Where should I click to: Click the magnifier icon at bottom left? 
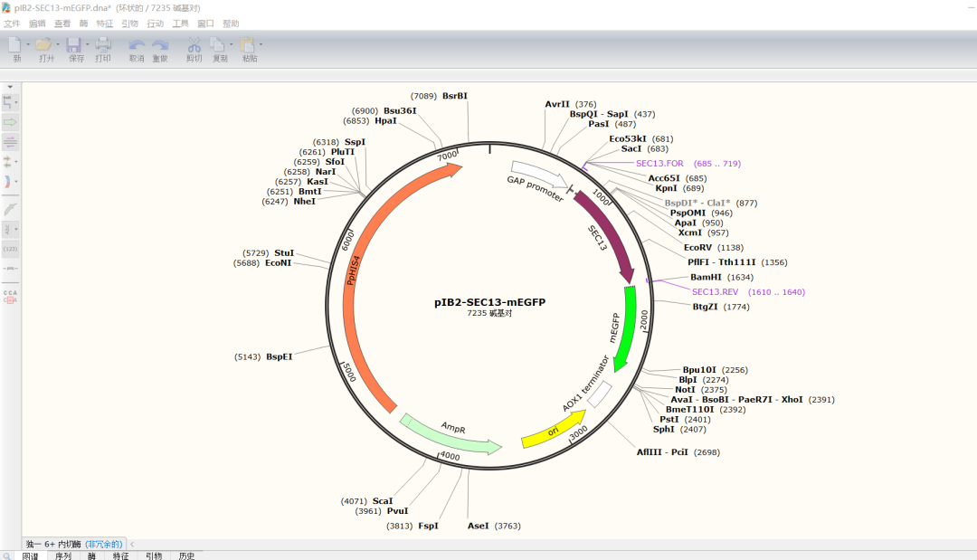point(6,555)
